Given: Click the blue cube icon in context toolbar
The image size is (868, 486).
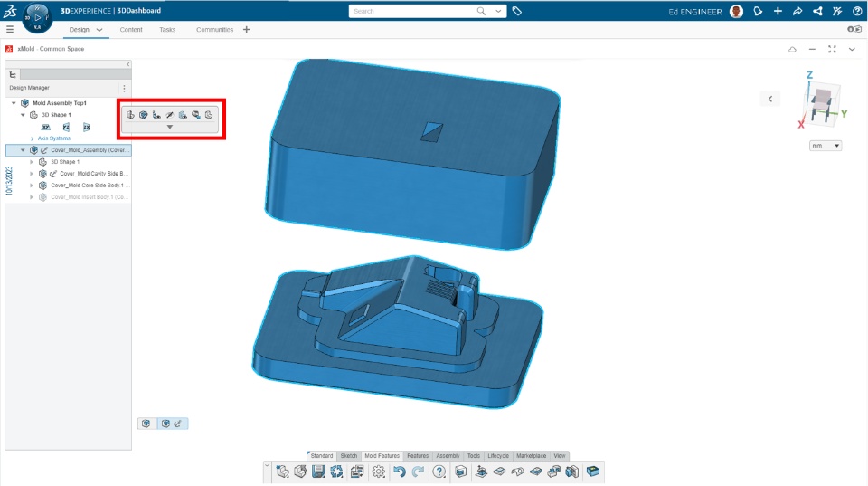Looking at the screenshot, I should (144, 115).
